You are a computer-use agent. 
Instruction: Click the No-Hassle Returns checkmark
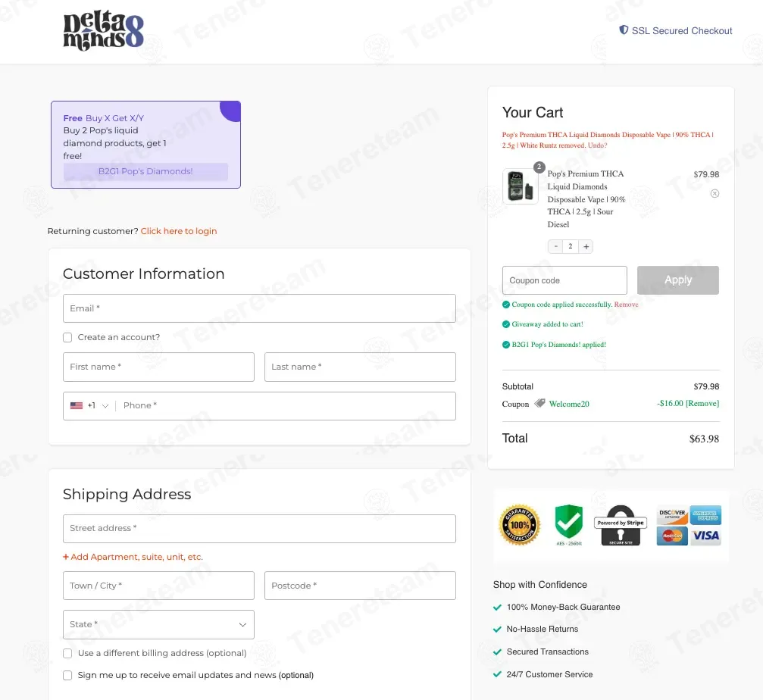[497, 630]
